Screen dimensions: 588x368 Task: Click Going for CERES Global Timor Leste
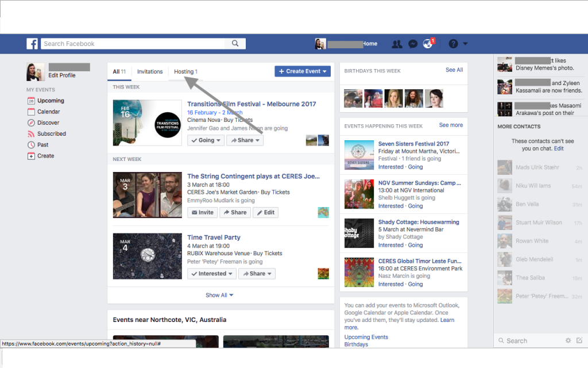coord(415,284)
